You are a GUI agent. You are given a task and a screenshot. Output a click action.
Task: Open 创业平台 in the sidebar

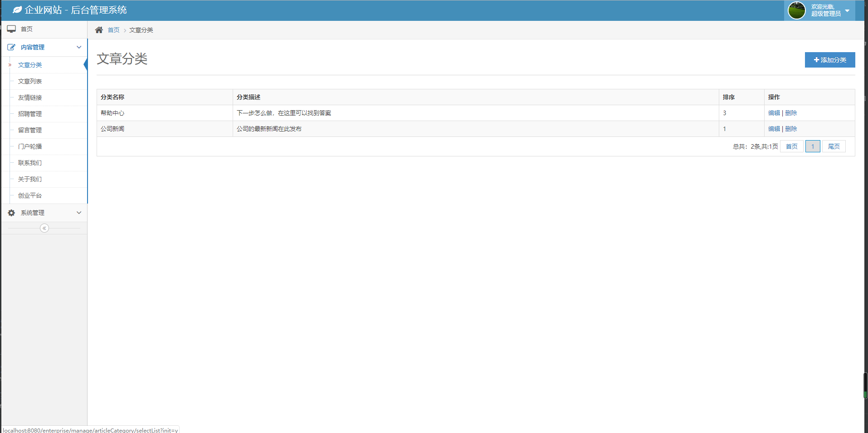[44, 195]
